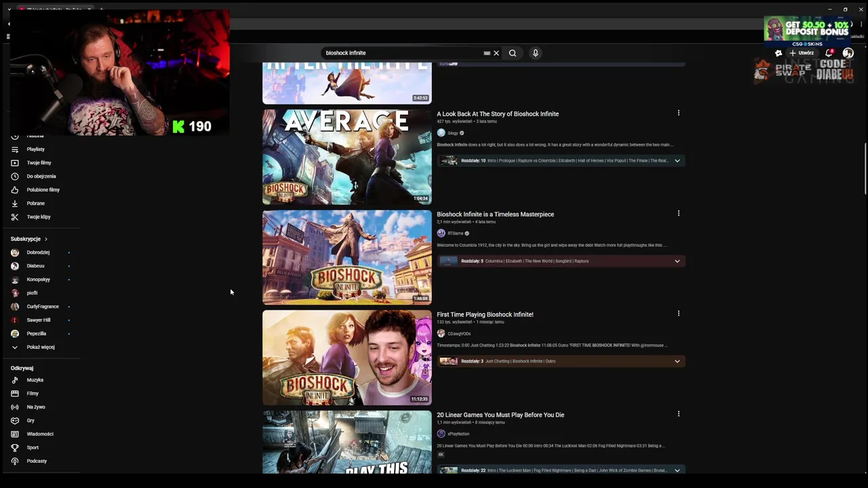Open Do obejrzenia watch later list
This screenshot has height=488, width=868.
click(x=41, y=176)
